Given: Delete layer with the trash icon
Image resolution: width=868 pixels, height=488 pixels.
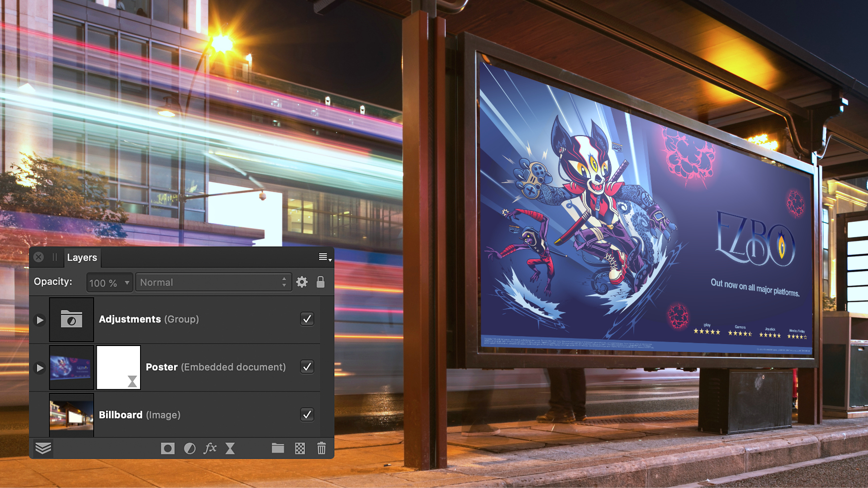Looking at the screenshot, I should tap(322, 448).
